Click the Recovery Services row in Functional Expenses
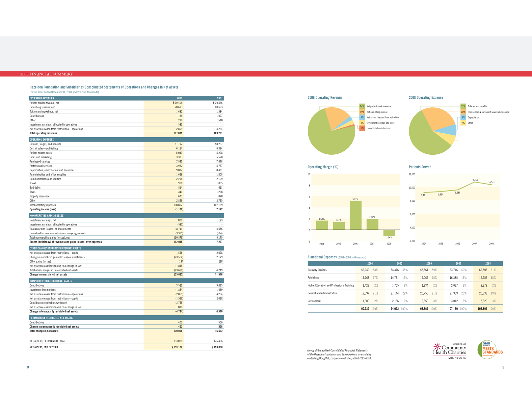This screenshot has height=416, width=532. click(x=405, y=270)
